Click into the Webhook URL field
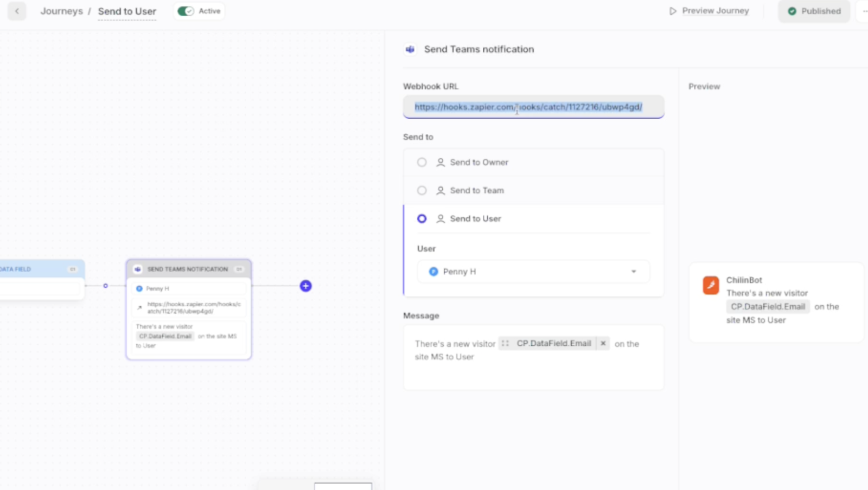This screenshot has height=490, width=868. [x=533, y=107]
